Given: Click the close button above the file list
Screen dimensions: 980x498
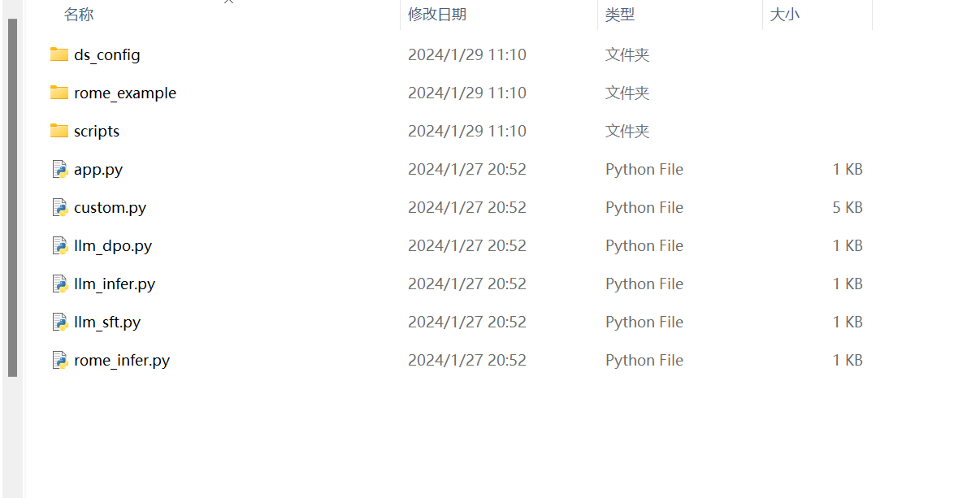Looking at the screenshot, I should click(x=228, y=2).
